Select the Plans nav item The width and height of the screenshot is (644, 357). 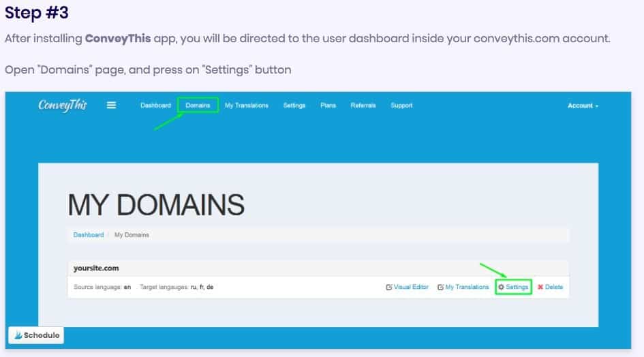328,106
